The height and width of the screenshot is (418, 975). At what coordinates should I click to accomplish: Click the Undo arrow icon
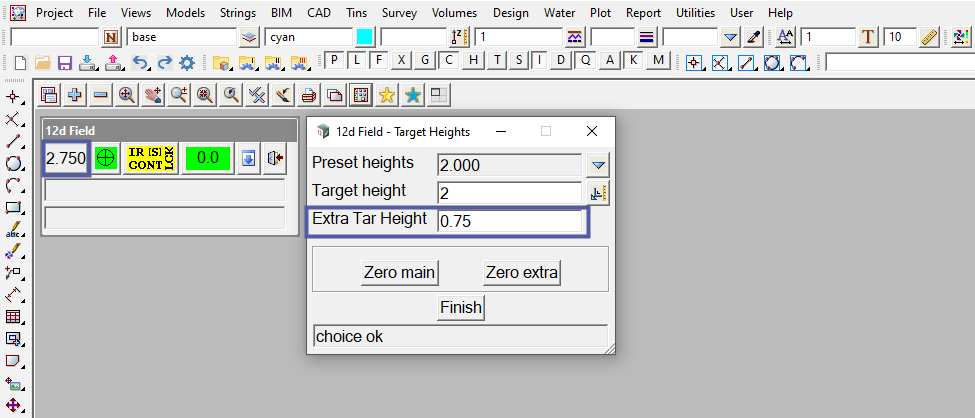140,62
